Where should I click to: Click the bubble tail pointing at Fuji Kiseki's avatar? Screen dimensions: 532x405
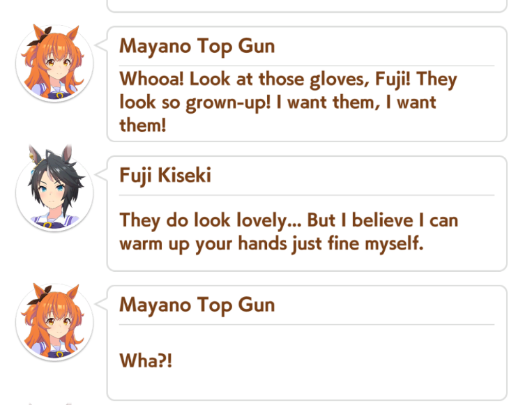[101, 174]
